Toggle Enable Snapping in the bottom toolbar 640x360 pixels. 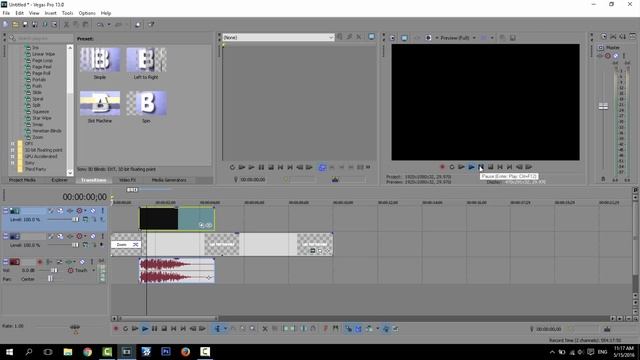[x=348, y=329]
